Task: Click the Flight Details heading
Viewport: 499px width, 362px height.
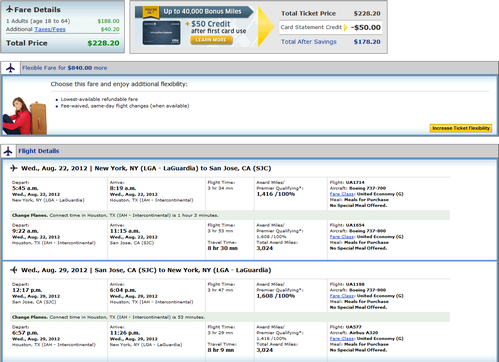Action: [39, 151]
